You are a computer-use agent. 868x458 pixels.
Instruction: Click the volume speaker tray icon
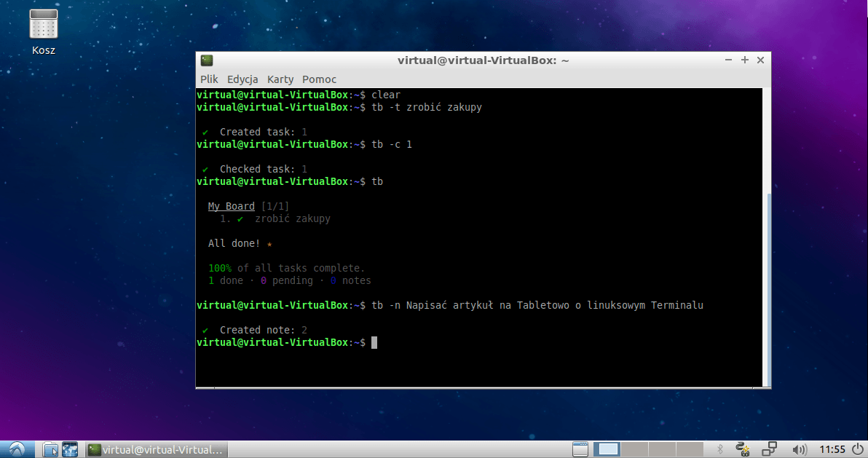tap(800, 449)
